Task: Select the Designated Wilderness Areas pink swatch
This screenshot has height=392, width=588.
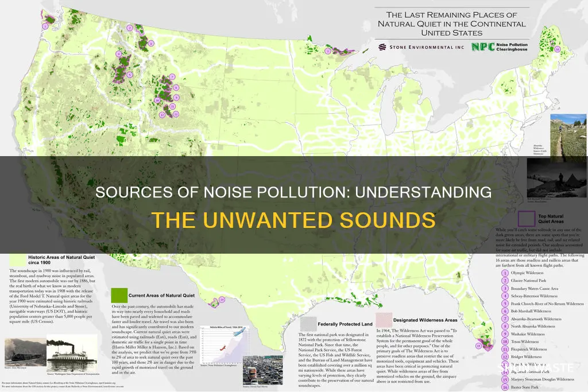Action: (384, 320)
